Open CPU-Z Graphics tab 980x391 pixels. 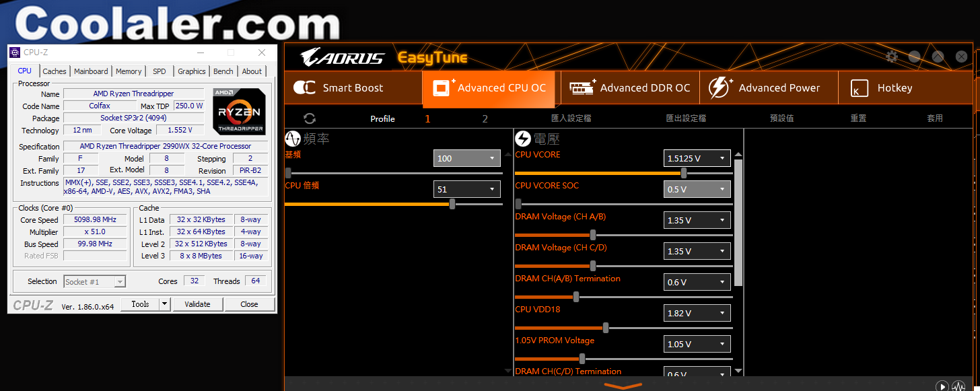(192, 71)
